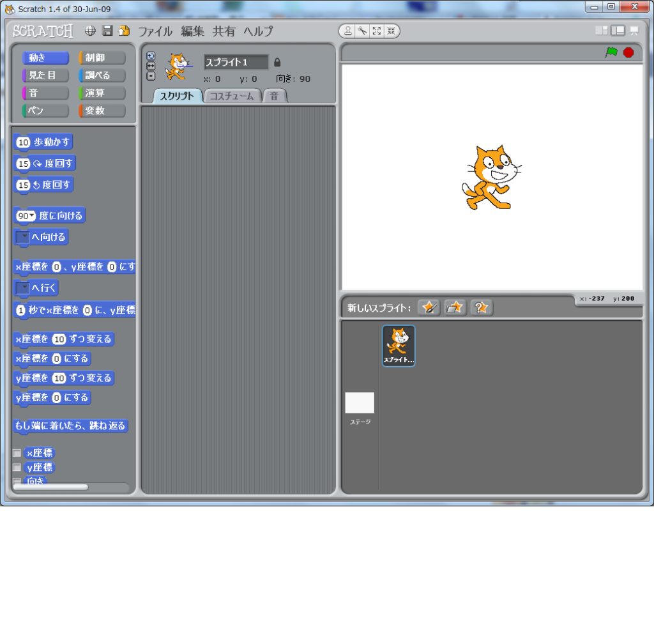Viewport: 654px width, 644px height.
Task: Switch to the スクリプト tab
Action: point(177,96)
